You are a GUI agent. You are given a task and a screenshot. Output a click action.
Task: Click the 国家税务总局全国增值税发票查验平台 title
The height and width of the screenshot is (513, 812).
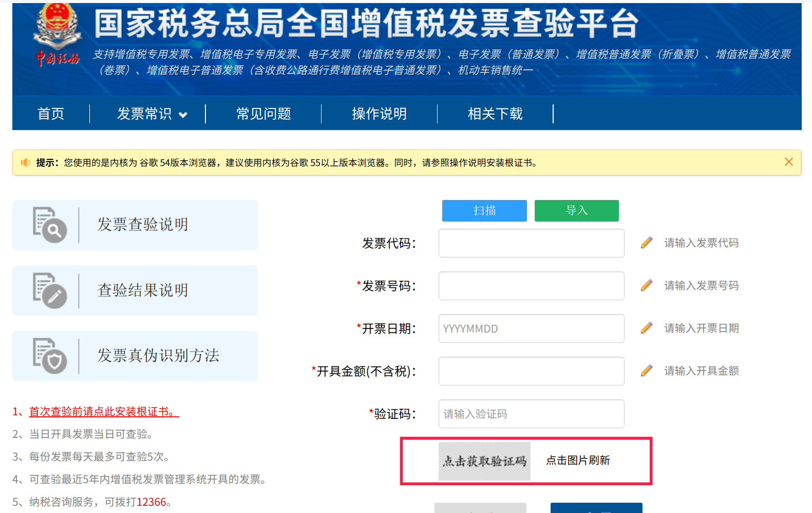(x=366, y=23)
